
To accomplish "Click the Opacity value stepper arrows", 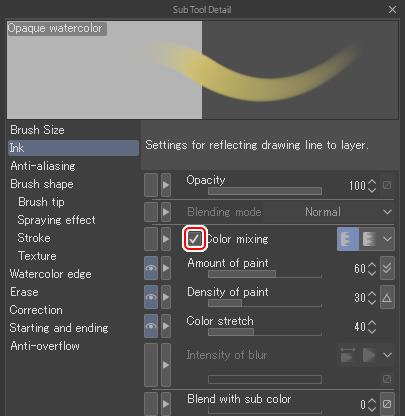I will pyautogui.click(x=372, y=186).
